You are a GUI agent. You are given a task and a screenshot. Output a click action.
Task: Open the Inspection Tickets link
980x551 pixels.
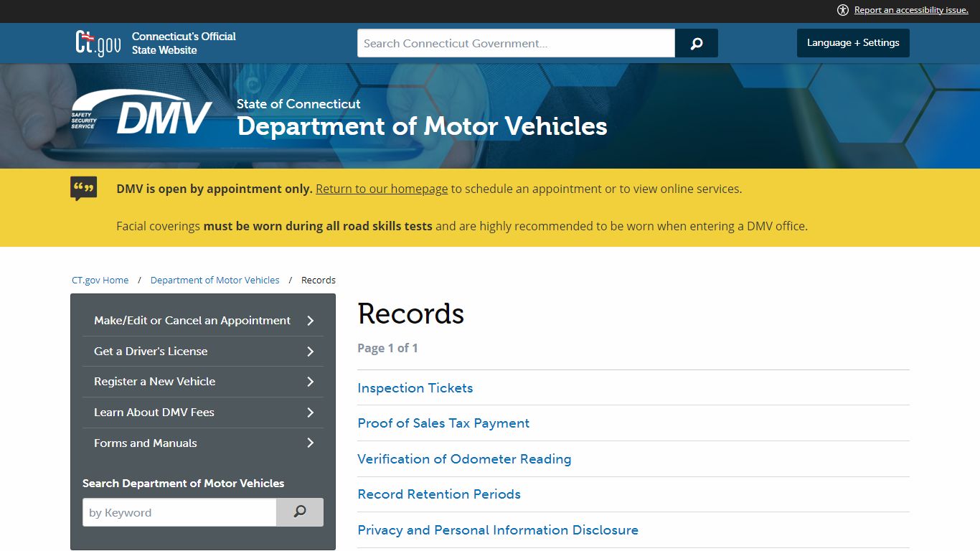tap(415, 388)
